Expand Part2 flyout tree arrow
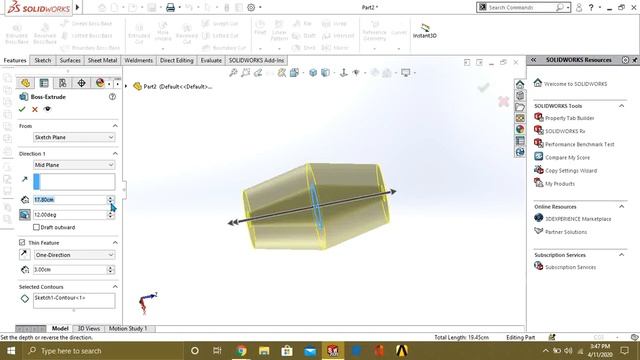 126,86
